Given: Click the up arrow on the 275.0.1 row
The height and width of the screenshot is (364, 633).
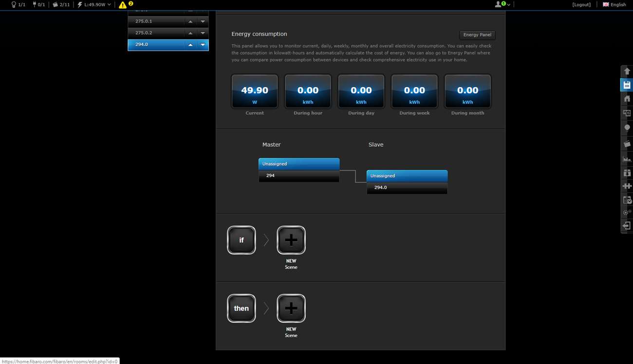Looking at the screenshot, I should click(190, 21).
